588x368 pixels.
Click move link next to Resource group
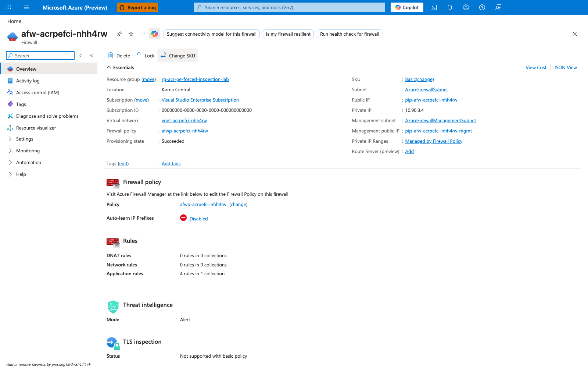[149, 79]
